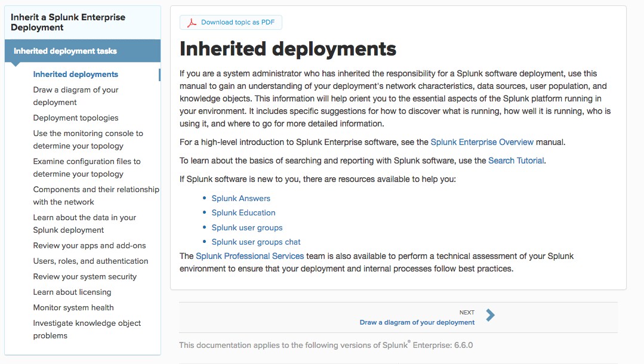Click the PDF icon in the download button

click(x=192, y=23)
